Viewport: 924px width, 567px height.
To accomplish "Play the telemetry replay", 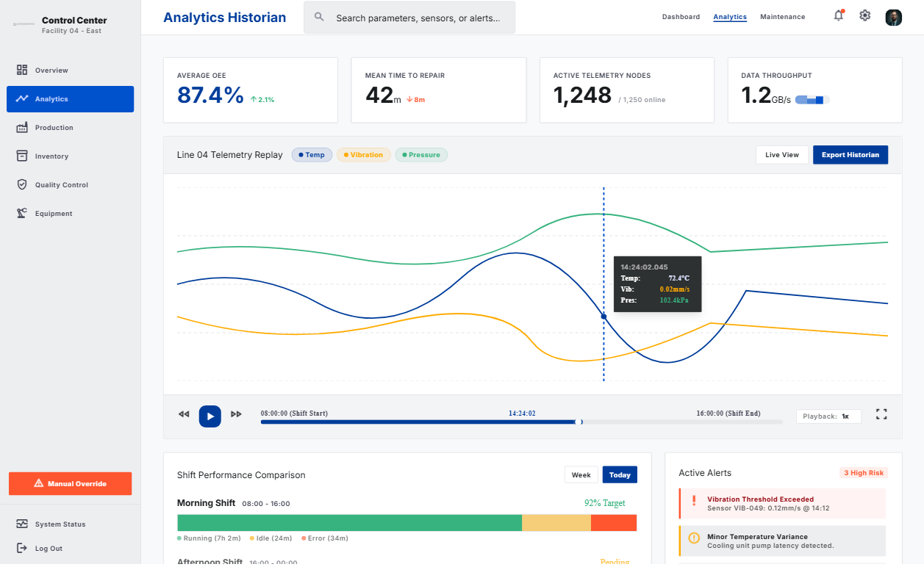I will [x=210, y=416].
